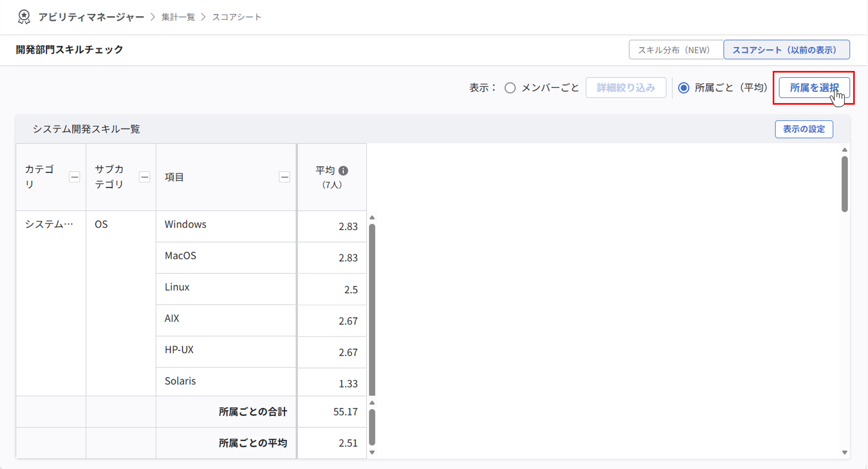Click the 所属ごとの合計 label
The width and height of the screenshot is (868, 469).
click(x=253, y=411)
